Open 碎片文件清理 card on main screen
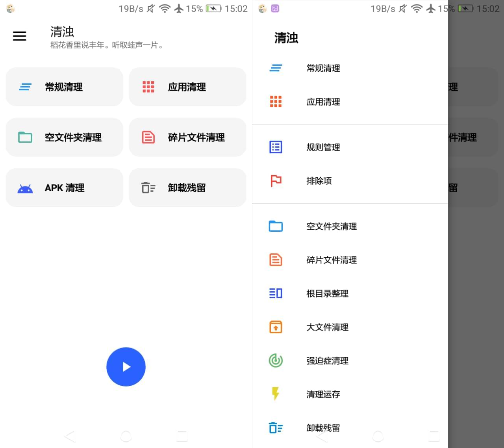The width and height of the screenshot is (504, 448). (x=187, y=137)
